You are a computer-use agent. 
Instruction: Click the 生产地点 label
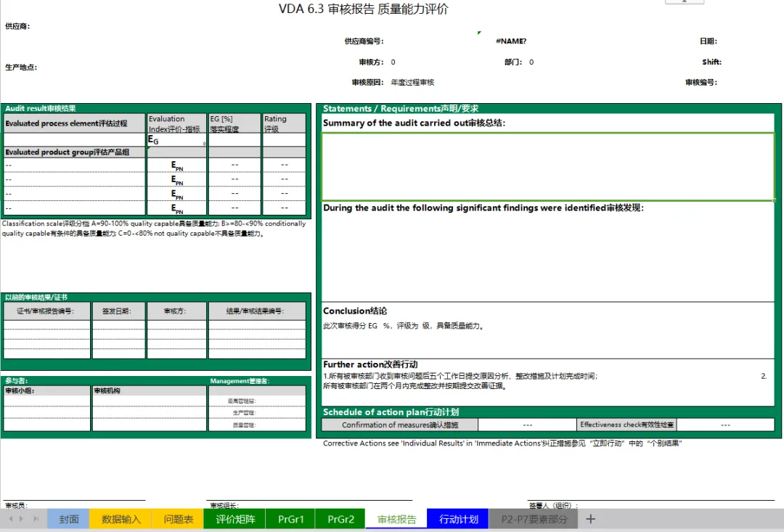tap(21, 67)
